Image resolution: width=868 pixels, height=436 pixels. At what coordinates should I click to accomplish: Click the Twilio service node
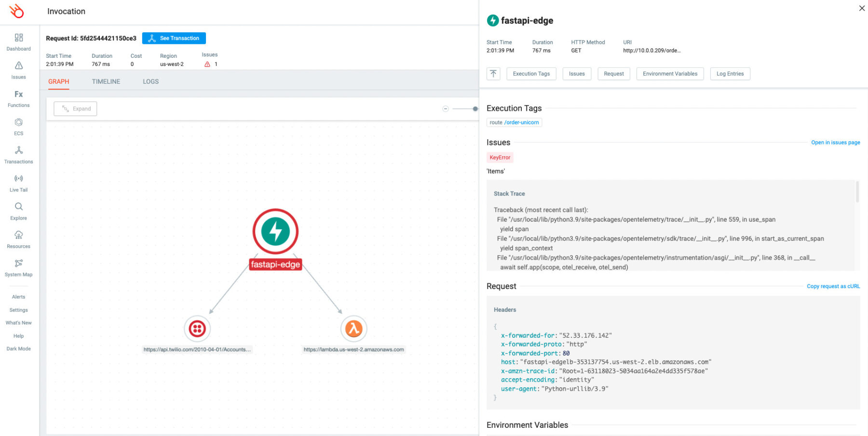pyautogui.click(x=197, y=329)
